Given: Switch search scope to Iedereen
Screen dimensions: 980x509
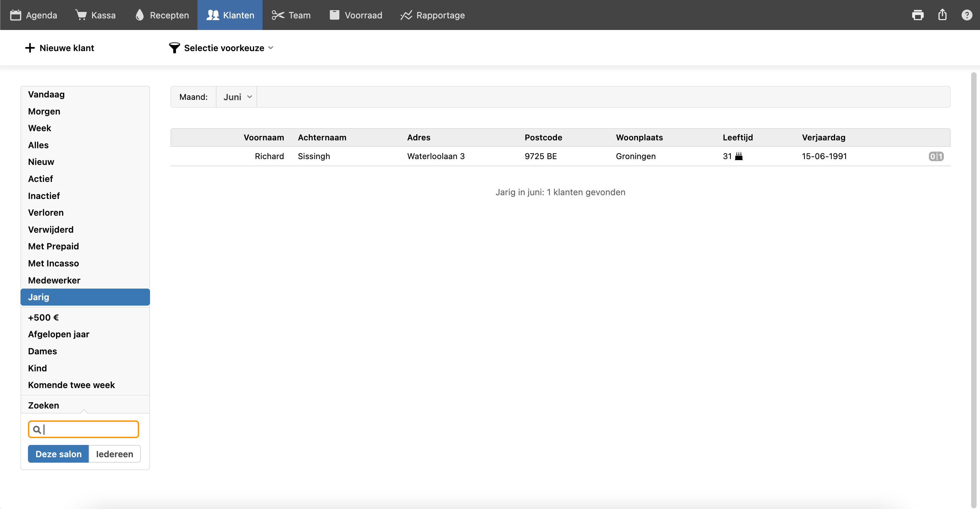Looking at the screenshot, I should (x=115, y=454).
